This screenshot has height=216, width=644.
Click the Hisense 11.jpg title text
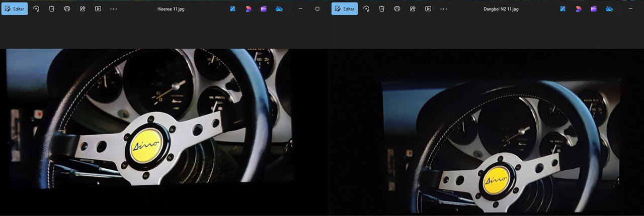tap(171, 9)
